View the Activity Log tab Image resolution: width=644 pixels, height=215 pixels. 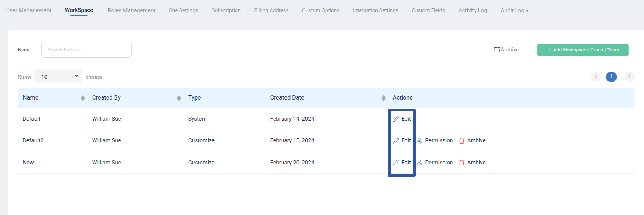pyautogui.click(x=473, y=10)
